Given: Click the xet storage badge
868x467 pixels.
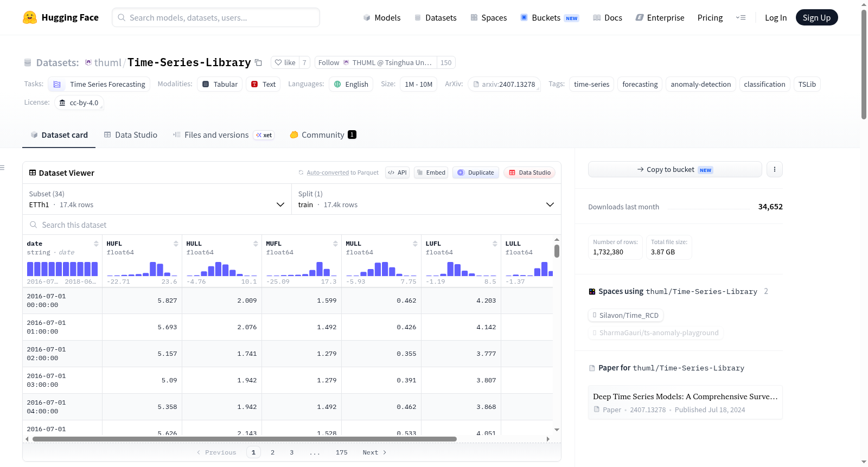Looking at the screenshot, I should (x=264, y=135).
